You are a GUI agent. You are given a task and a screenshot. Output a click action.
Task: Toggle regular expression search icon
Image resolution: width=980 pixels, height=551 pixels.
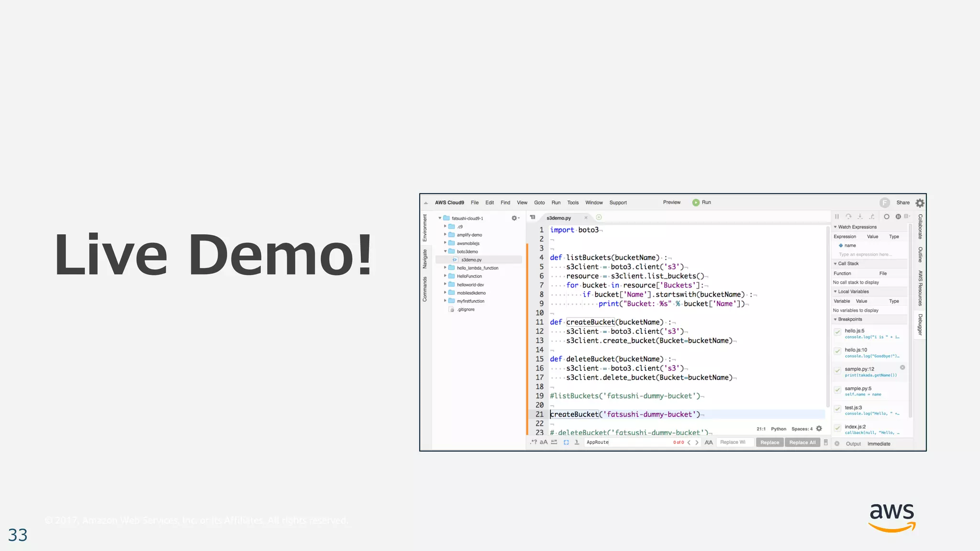click(x=534, y=442)
